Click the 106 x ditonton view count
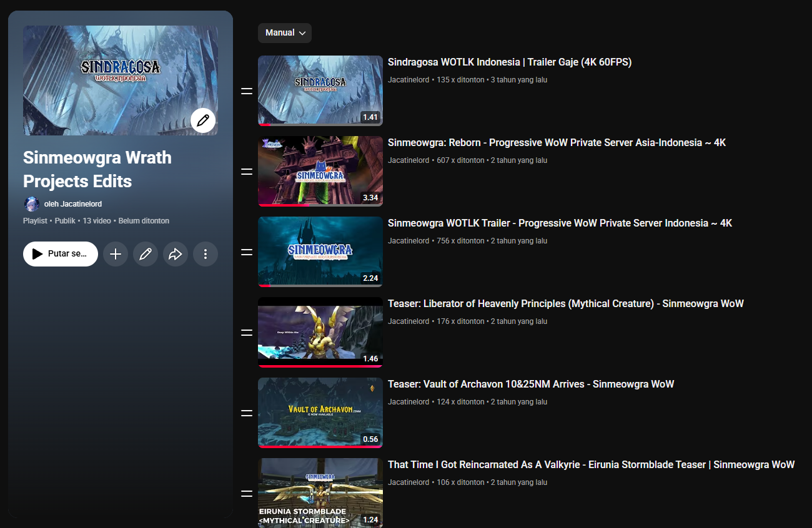Image resolution: width=812 pixels, height=528 pixels. coord(460,482)
